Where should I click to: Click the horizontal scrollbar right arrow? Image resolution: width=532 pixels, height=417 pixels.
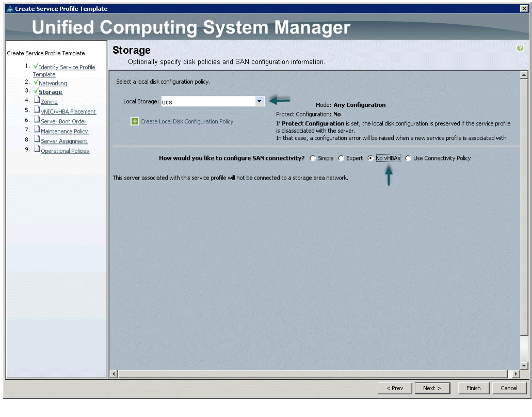[515, 374]
